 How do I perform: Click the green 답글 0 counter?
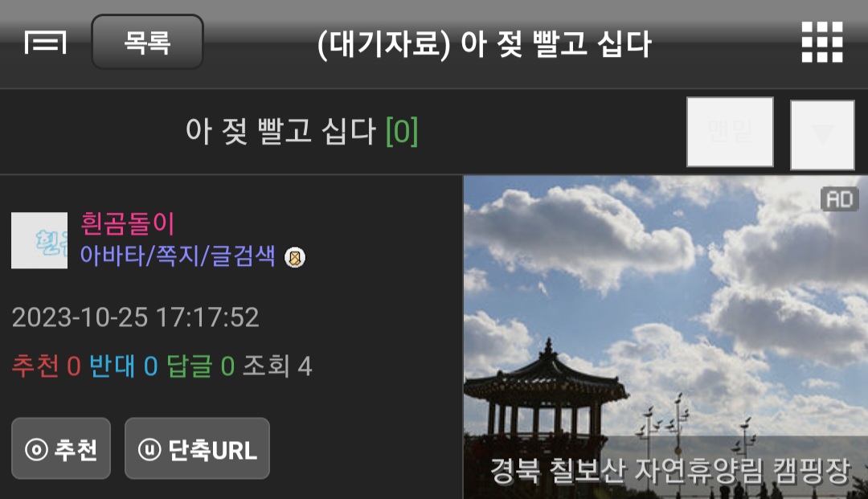[200, 366]
